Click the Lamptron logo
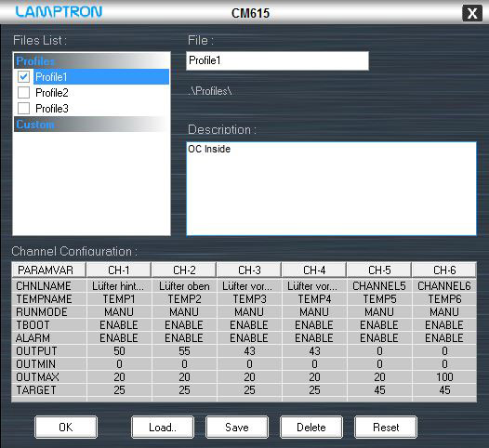Image resolution: width=489 pixels, height=448 pixels. tap(59, 12)
